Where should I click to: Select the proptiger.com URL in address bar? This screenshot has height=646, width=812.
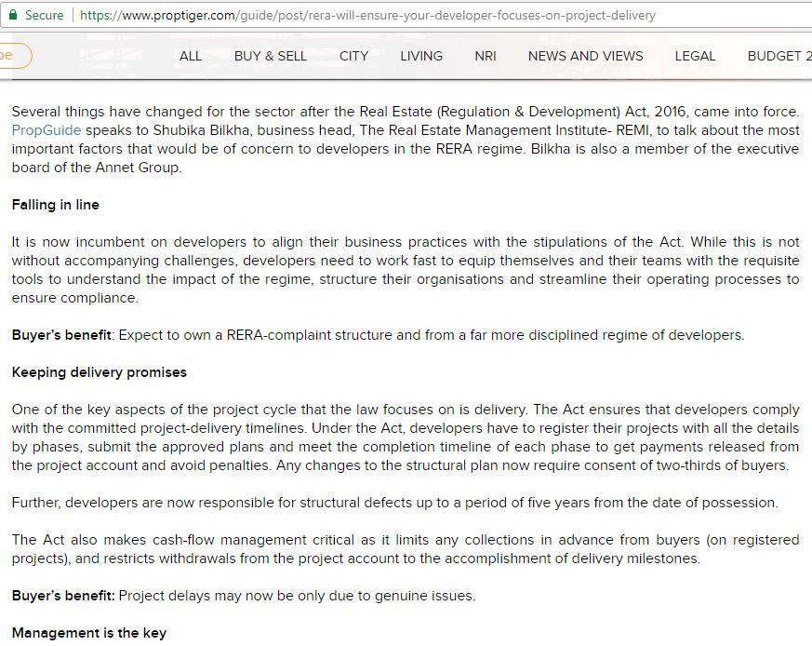point(367,16)
